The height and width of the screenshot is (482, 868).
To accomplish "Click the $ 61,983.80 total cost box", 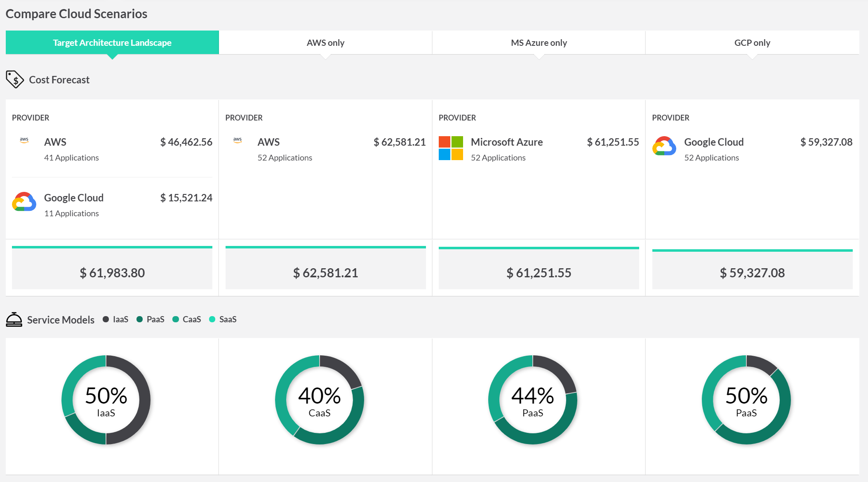I will coord(112,272).
